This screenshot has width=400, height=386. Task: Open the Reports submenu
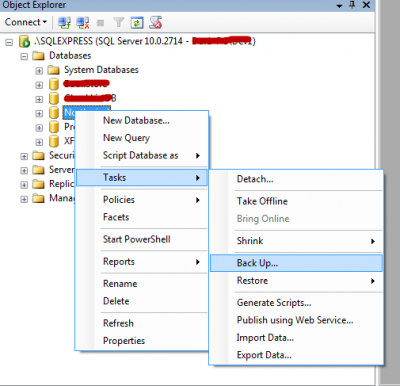(x=142, y=262)
